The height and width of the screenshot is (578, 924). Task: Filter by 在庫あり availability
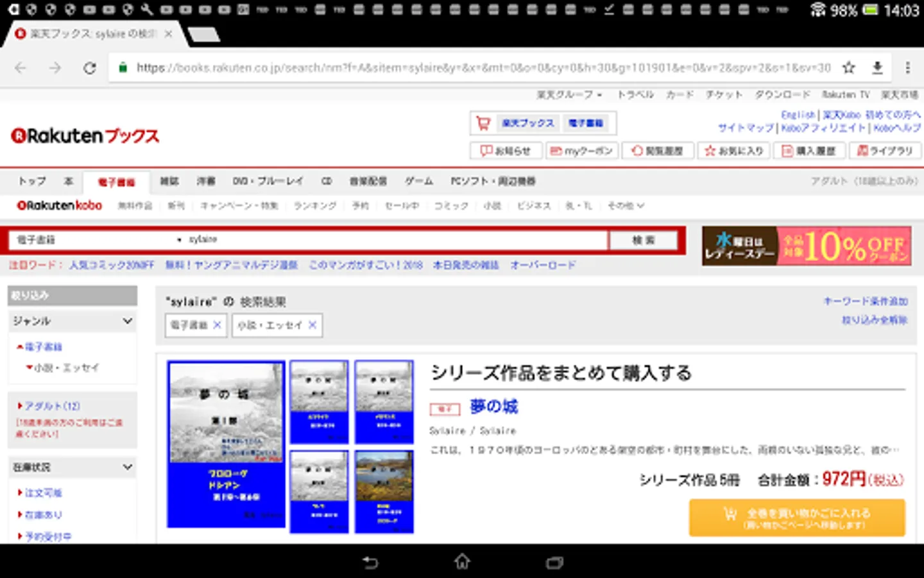click(x=43, y=515)
